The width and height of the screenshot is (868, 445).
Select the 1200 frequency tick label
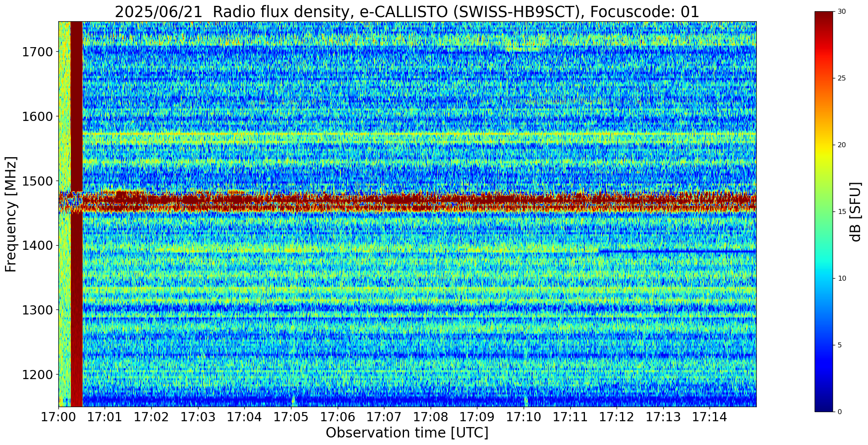37,375
